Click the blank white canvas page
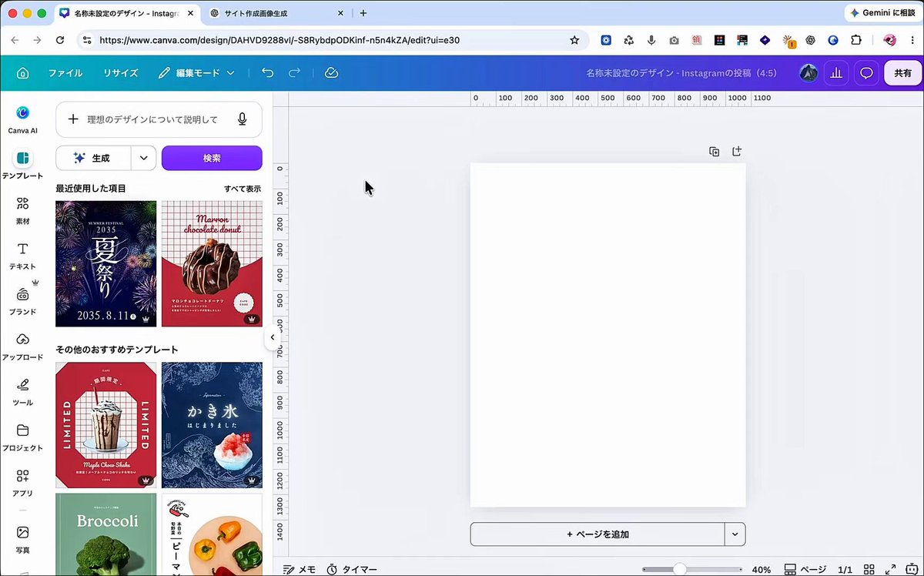This screenshot has width=924, height=576. (608, 335)
